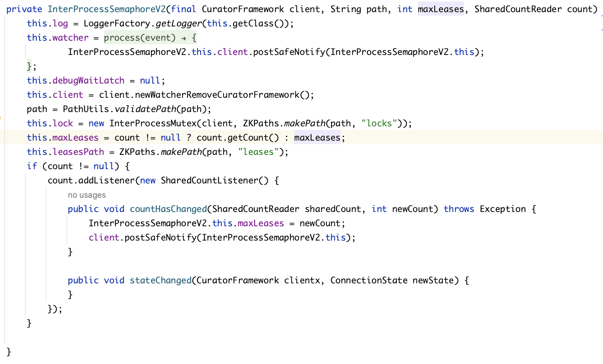Click the 'private' keyword

point(24,9)
